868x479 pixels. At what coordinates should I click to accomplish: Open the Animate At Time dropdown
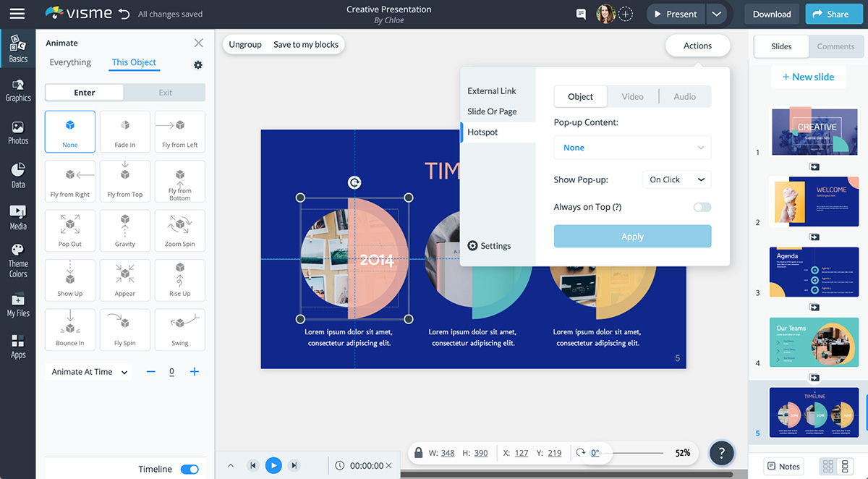click(x=90, y=372)
